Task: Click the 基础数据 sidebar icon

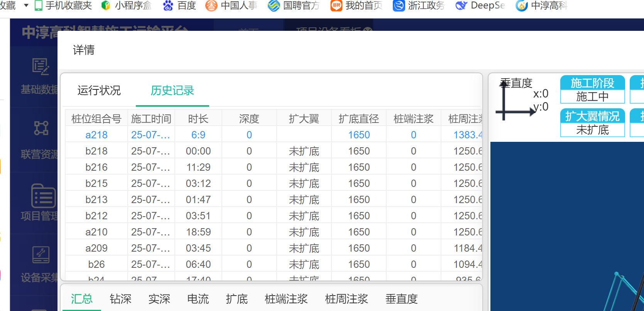Action: tap(41, 67)
